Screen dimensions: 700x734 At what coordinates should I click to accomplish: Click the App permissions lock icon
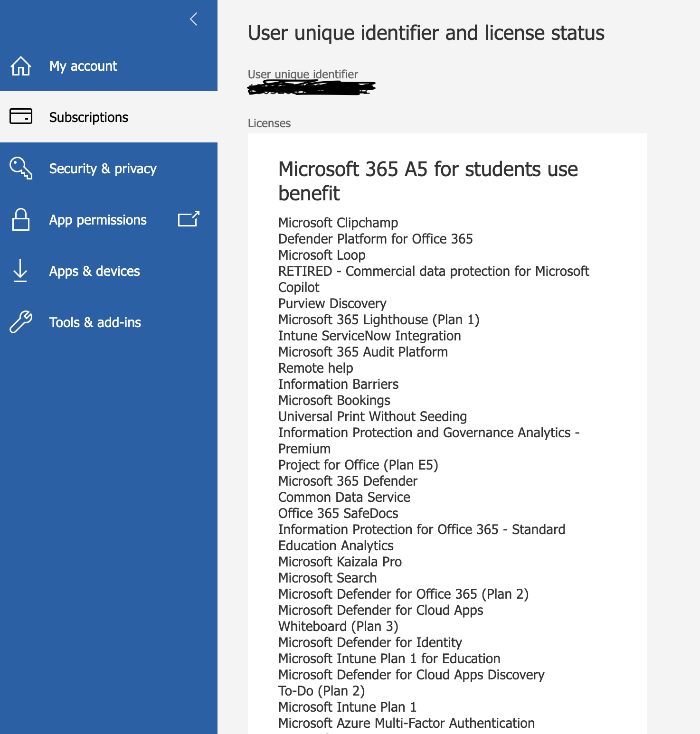click(x=20, y=219)
